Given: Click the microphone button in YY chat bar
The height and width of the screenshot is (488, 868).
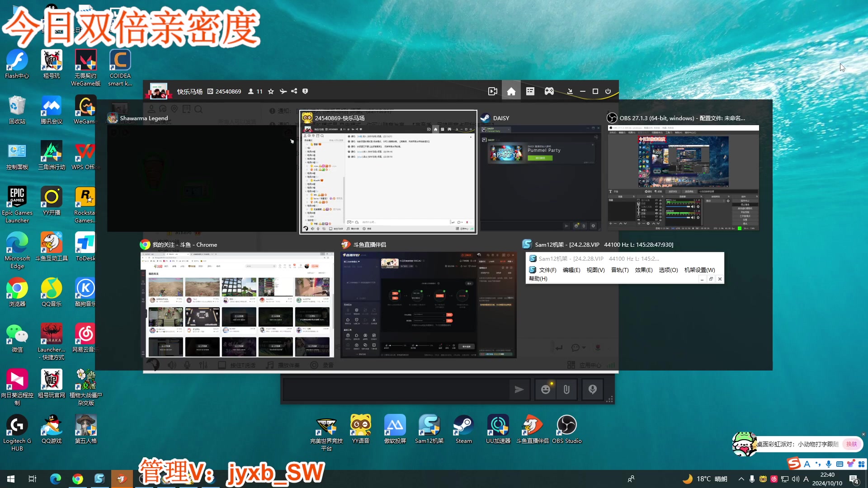Looking at the screenshot, I should pos(593,389).
